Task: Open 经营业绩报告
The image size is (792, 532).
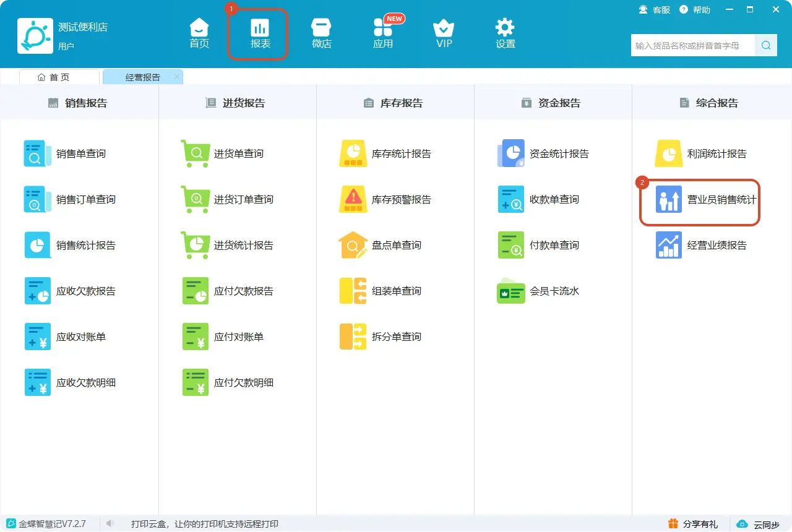Action: [700, 245]
